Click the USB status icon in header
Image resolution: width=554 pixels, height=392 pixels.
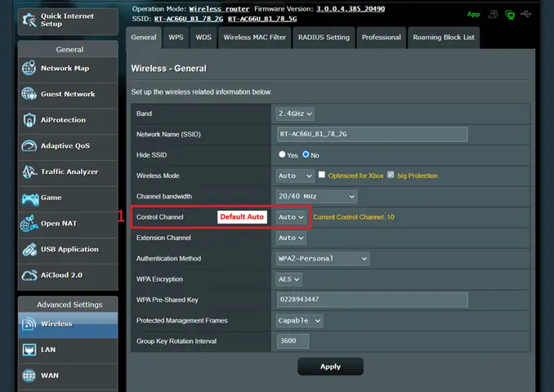point(525,14)
